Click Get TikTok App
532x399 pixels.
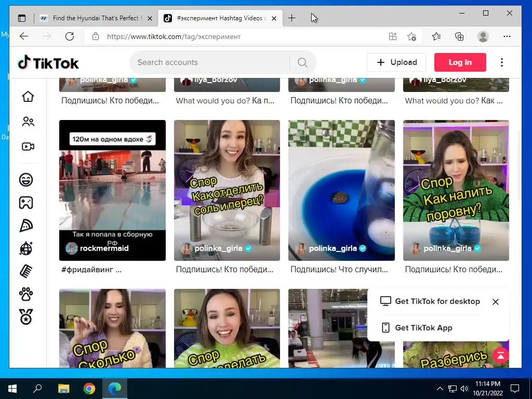(x=417, y=328)
